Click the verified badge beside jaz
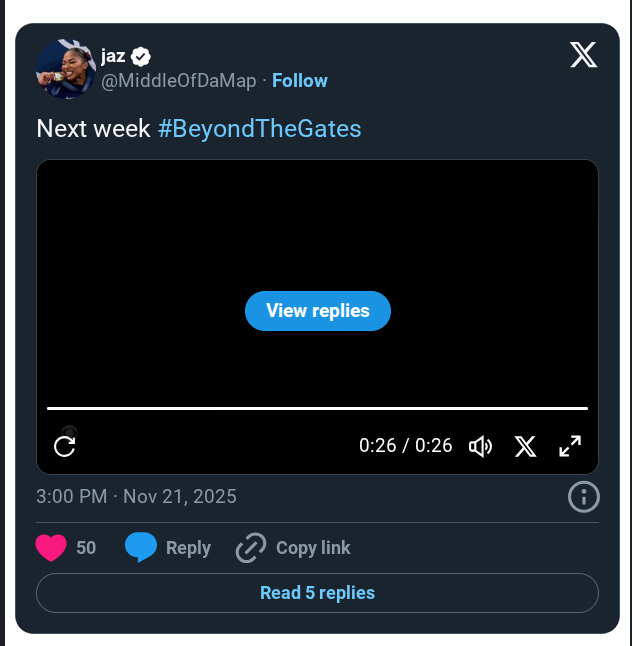The image size is (632, 646). (x=142, y=56)
